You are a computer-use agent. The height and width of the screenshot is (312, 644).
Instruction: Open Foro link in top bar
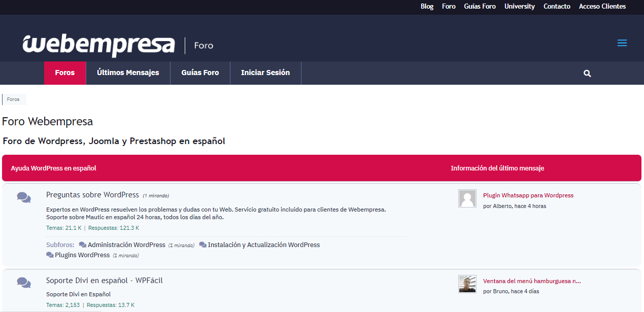point(449,7)
